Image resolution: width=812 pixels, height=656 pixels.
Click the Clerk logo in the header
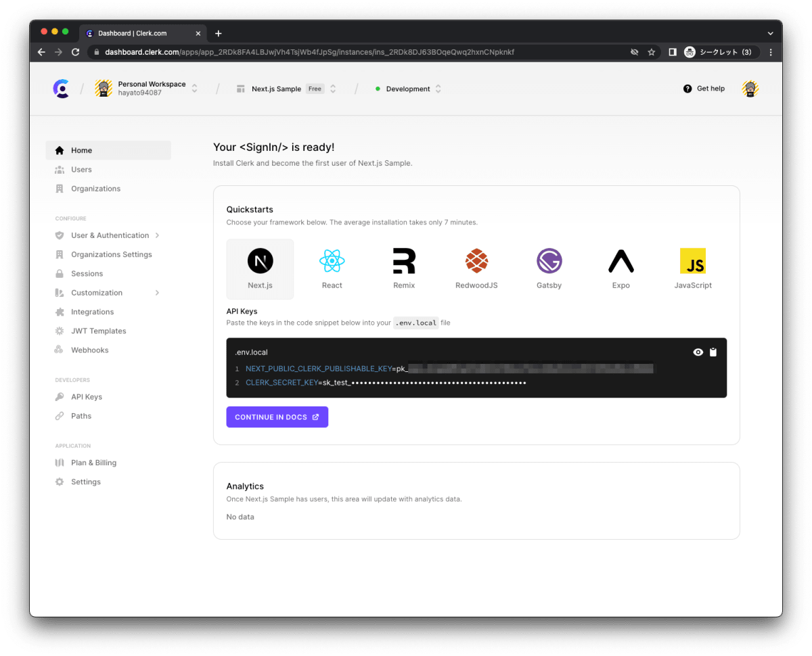tap(62, 89)
